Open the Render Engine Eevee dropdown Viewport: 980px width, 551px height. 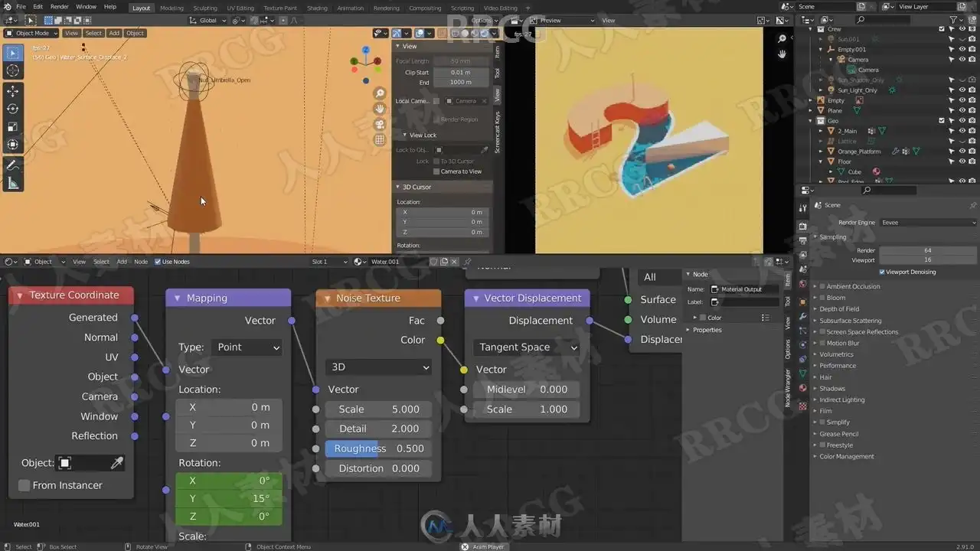(x=926, y=223)
